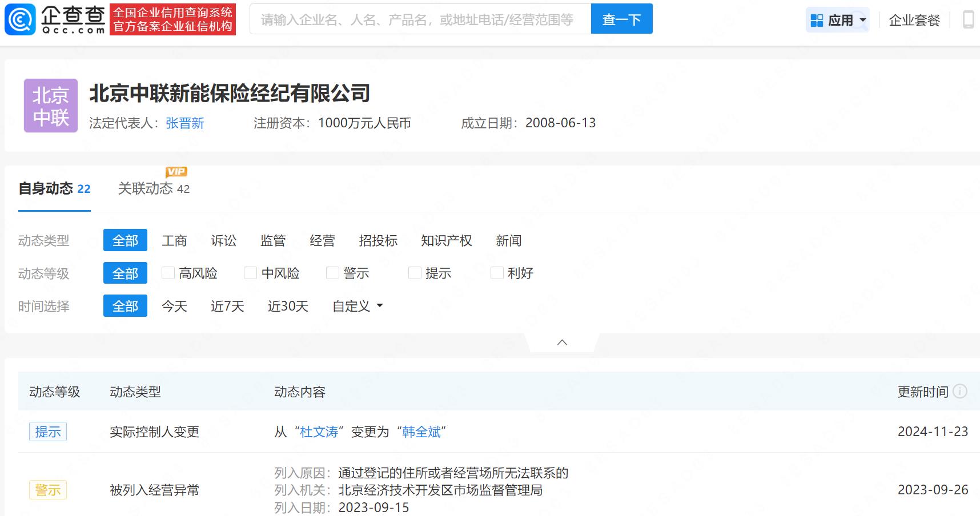
Task: Click the 被列入经营异常 row text
Action: click(x=154, y=490)
